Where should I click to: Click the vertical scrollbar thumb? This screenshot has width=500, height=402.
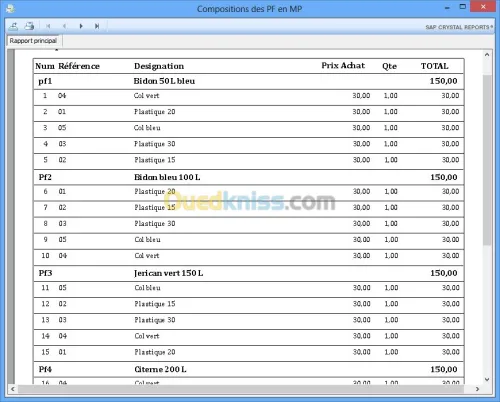487,160
